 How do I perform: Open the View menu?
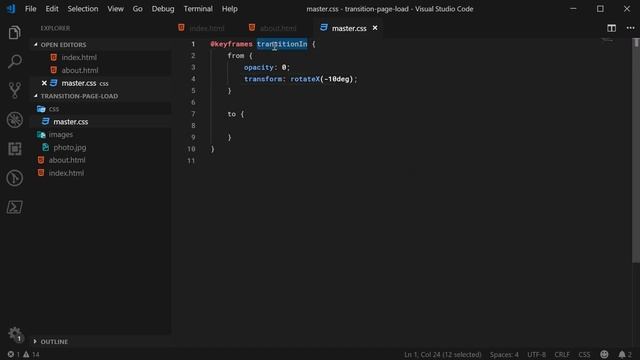116,9
